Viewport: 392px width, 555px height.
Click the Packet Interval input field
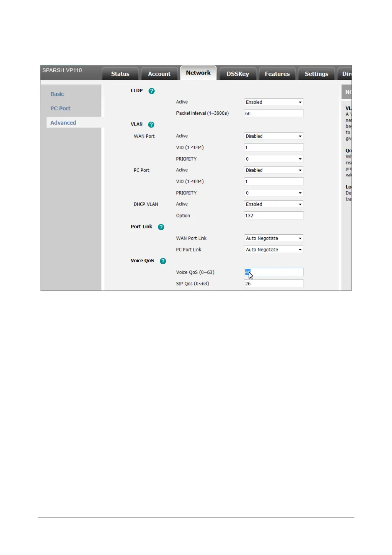pyautogui.click(x=274, y=113)
